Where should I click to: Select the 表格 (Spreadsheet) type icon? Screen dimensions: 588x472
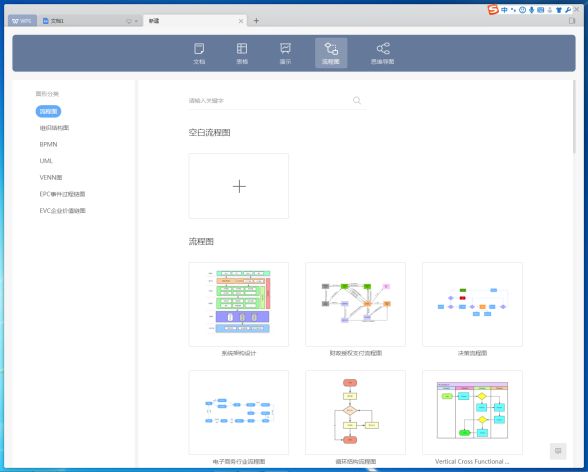pyautogui.click(x=242, y=53)
